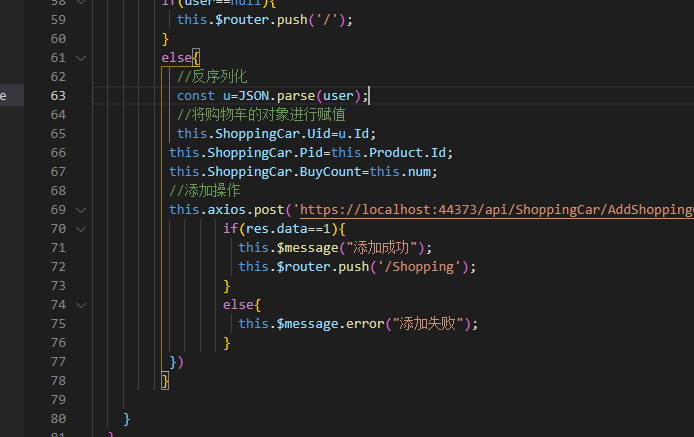Screen dimensions: 694x437
Task: Click $message.error on line 75
Action: coord(331,324)
